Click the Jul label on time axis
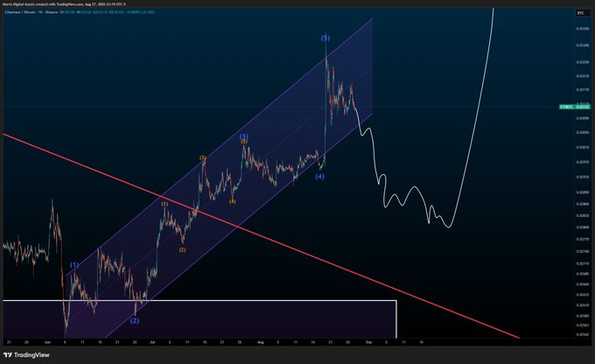This screenshot has width=595, height=364. pyautogui.click(x=152, y=342)
